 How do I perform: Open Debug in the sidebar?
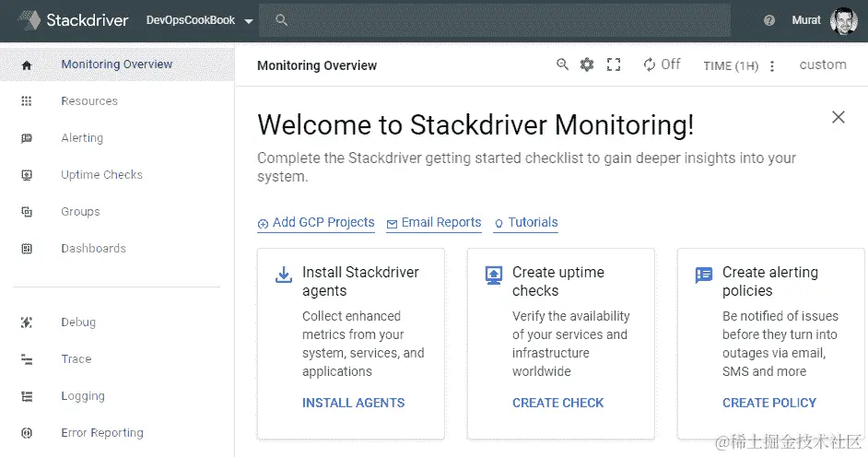(x=78, y=322)
